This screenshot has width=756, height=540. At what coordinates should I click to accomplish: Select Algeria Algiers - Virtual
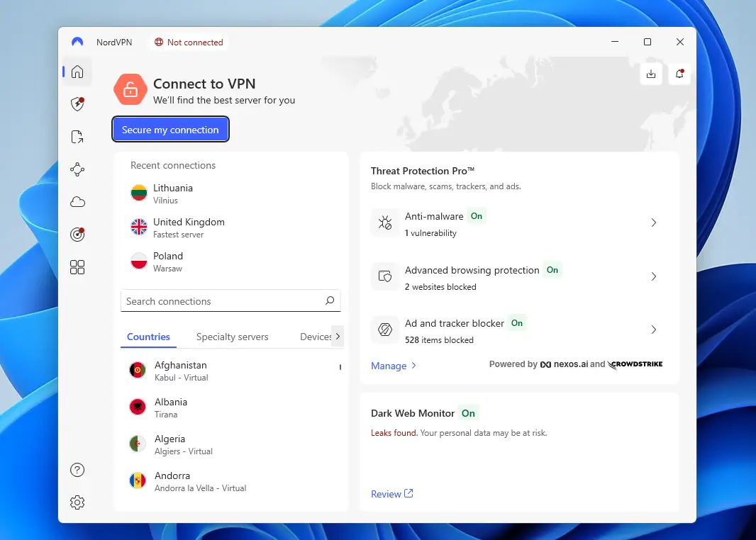point(231,444)
